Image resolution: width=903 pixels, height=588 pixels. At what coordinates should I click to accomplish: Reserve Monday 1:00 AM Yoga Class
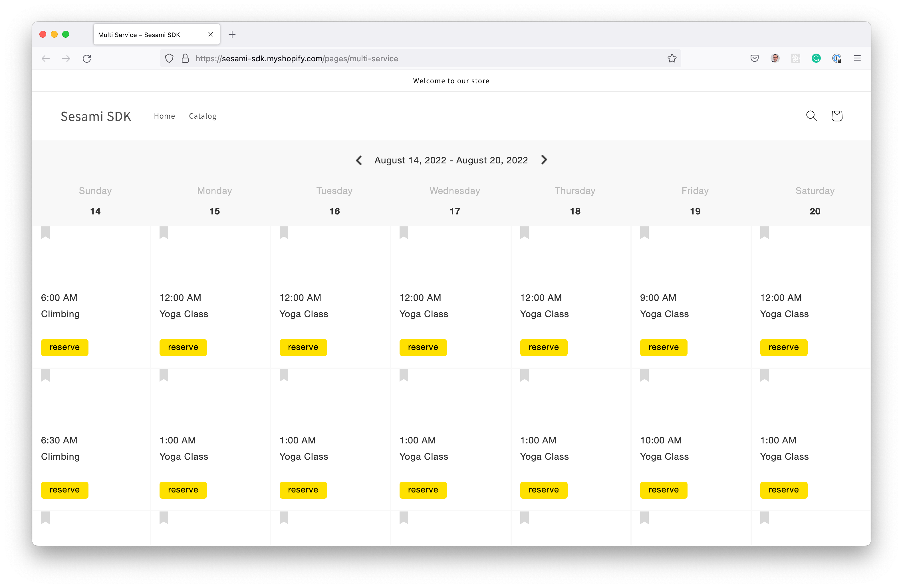(x=183, y=490)
